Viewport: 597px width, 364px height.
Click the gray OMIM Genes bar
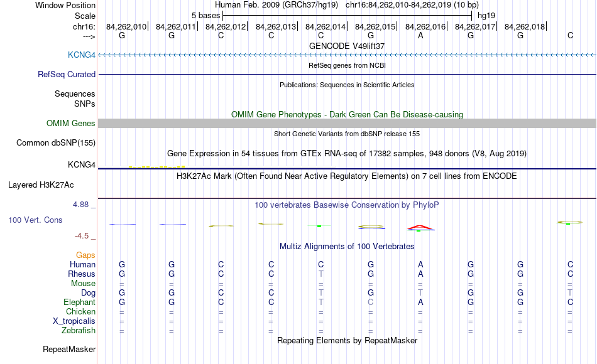click(x=347, y=123)
